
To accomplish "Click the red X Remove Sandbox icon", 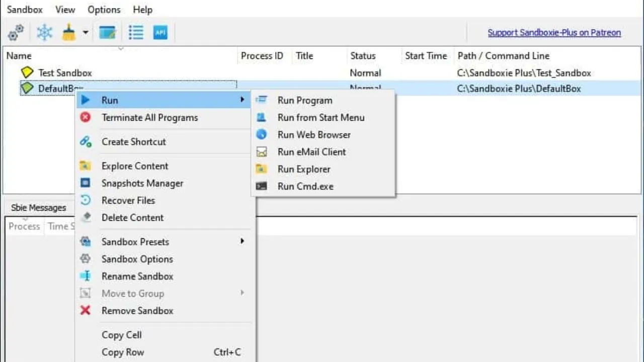I will click(x=86, y=310).
